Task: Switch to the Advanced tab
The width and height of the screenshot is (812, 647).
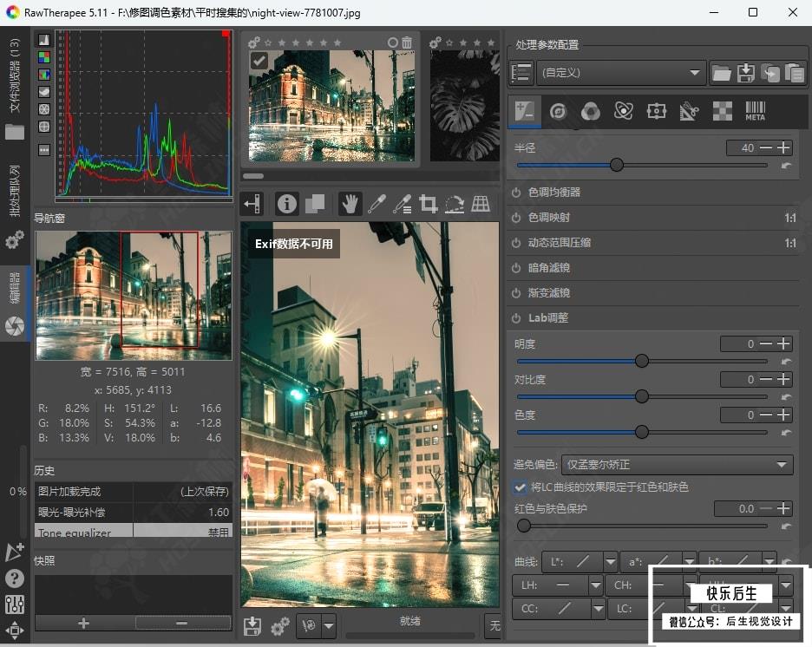Action: tap(624, 111)
